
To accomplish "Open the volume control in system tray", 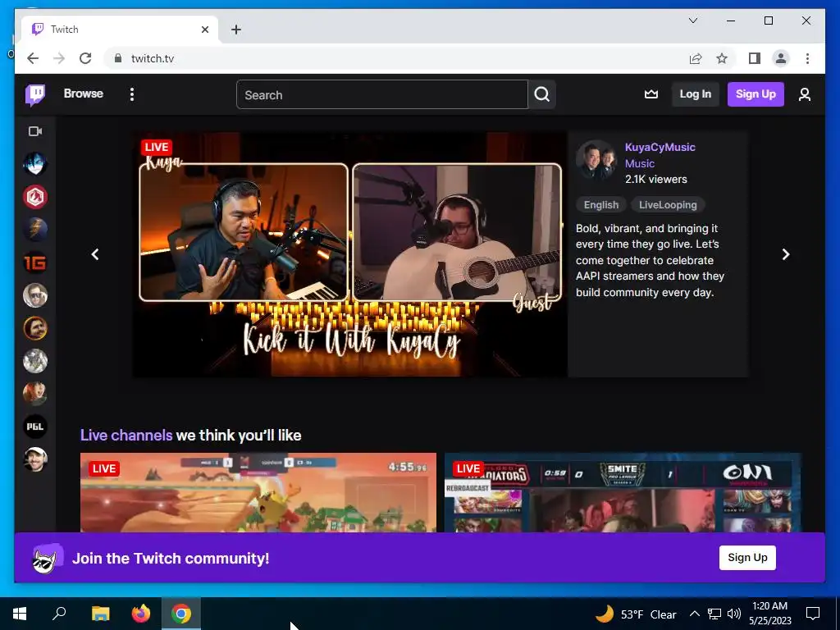I will (734, 614).
